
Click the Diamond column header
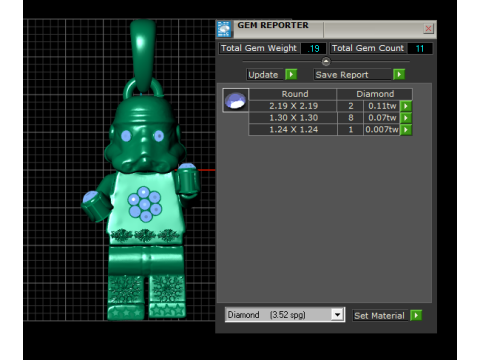[375, 94]
